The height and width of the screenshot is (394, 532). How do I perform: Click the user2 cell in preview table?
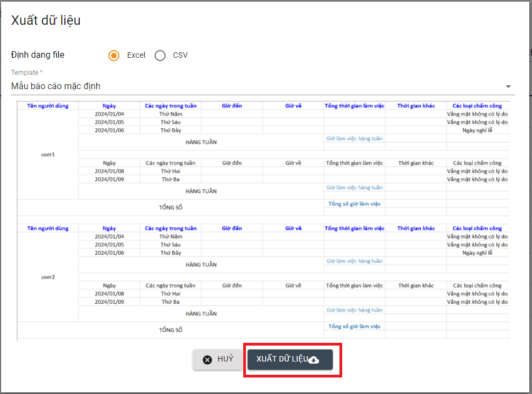(48, 277)
